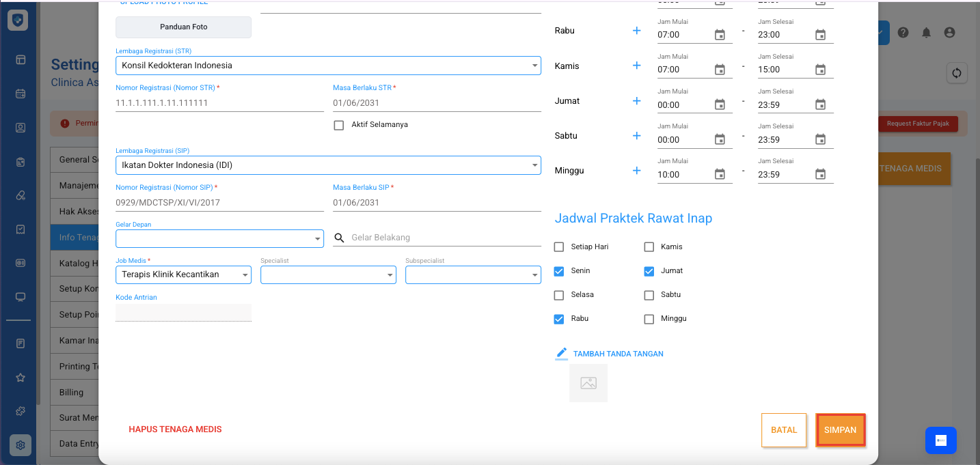Click the plus icon next to Rabu
This screenshot has height=465, width=980.
pyautogui.click(x=636, y=31)
